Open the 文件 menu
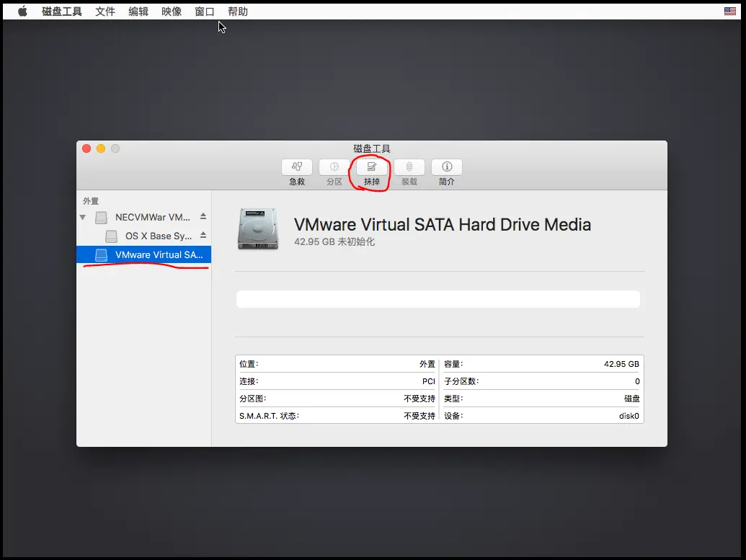Image resolution: width=746 pixels, height=560 pixels. click(105, 12)
